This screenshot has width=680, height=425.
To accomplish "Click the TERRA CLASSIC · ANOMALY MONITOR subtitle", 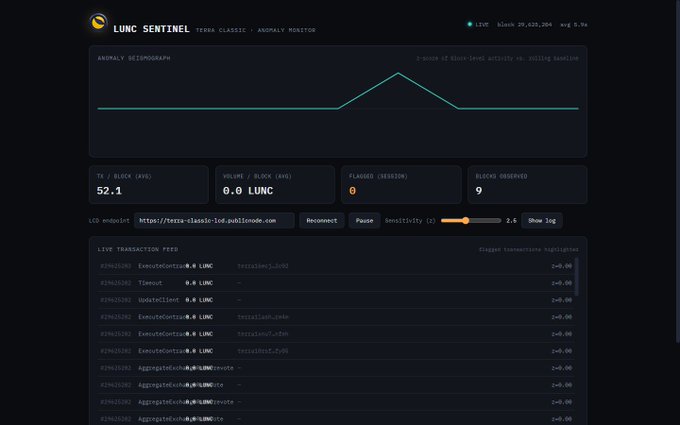I will (255, 30).
